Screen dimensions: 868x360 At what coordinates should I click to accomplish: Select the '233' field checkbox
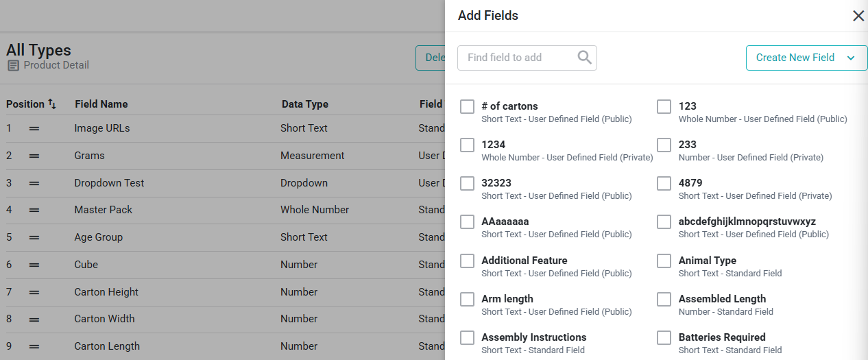pyautogui.click(x=664, y=145)
